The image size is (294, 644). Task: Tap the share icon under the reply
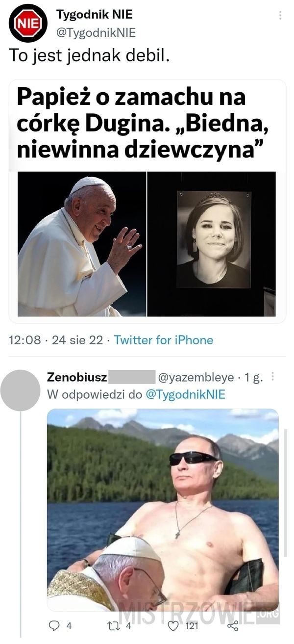[233, 625]
